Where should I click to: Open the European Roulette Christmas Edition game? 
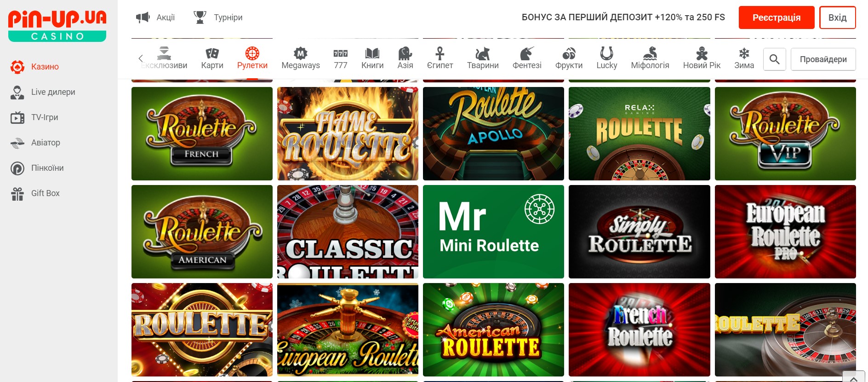(348, 330)
